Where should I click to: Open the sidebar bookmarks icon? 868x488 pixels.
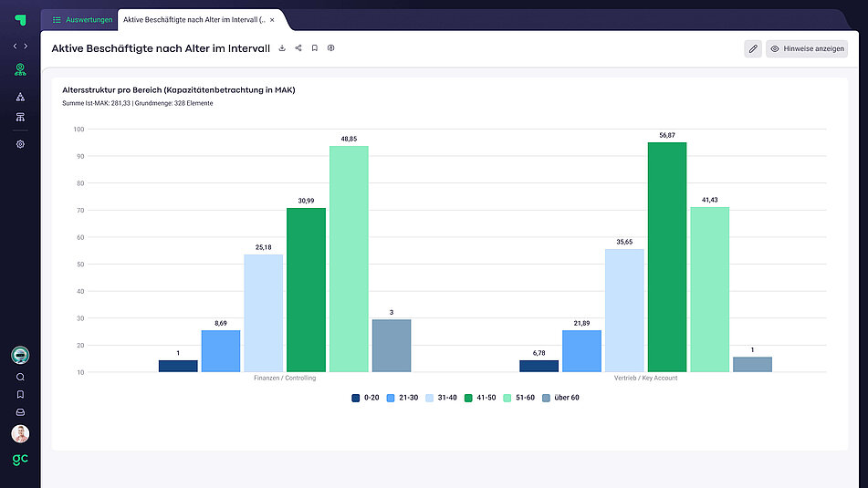(20, 395)
